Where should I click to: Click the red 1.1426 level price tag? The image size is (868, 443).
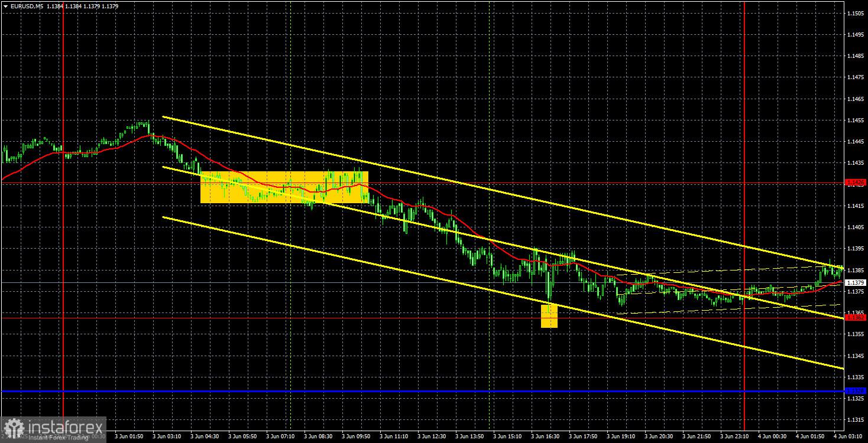[x=856, y=183]
